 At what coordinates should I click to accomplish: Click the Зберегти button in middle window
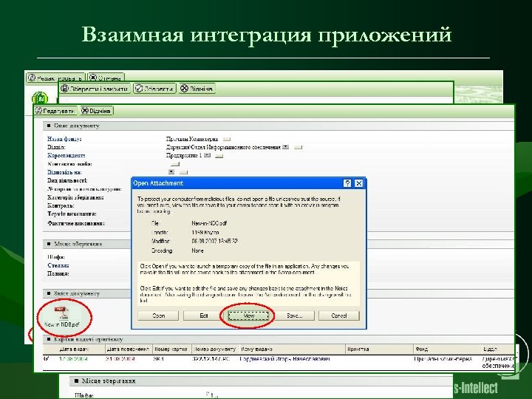click(154, 89)
